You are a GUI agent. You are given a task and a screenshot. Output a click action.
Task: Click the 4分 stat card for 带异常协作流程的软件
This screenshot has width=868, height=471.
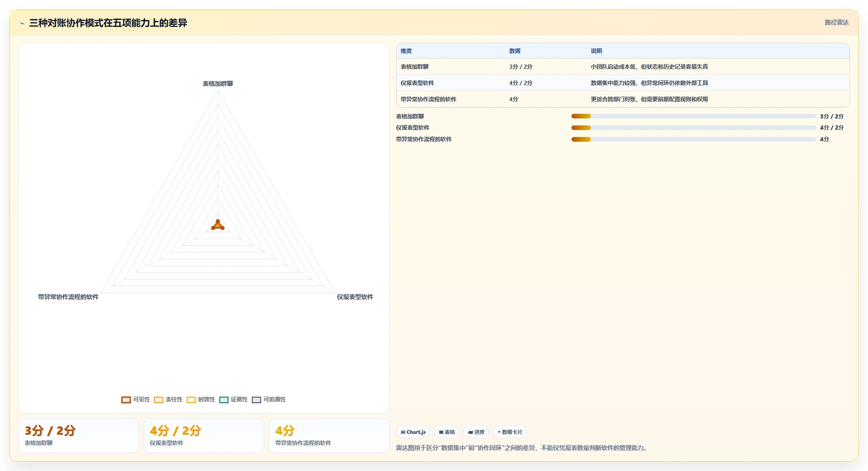point(329,435)
